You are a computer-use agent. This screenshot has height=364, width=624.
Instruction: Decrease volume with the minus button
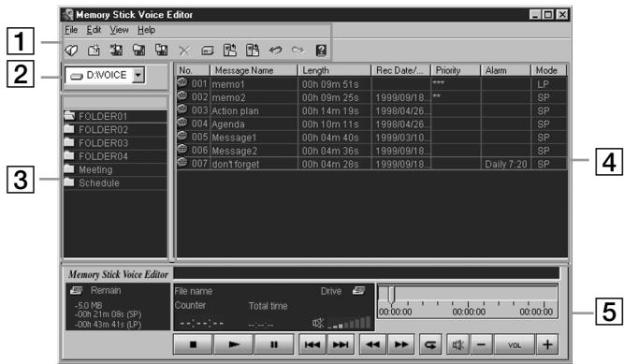482,344
